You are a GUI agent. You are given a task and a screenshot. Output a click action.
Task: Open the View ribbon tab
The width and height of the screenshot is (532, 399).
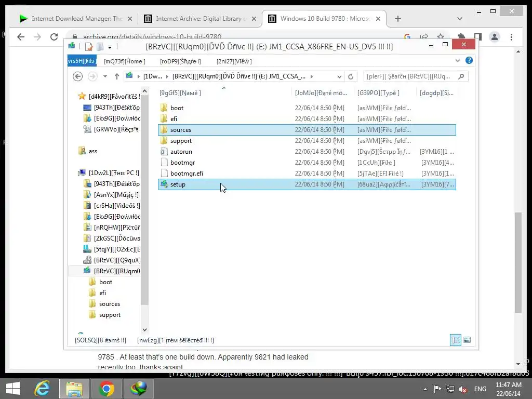pyautogui.click(x=234, y=61)
